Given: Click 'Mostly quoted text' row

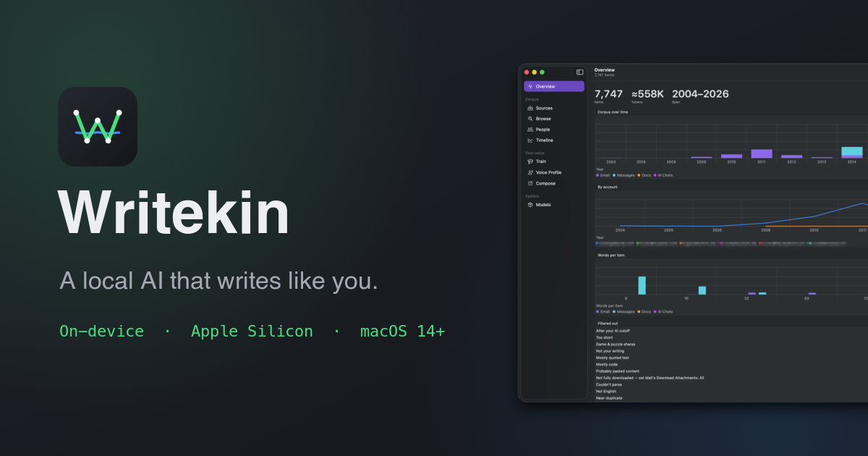Looking at the screenshot, I should click(x=613, y=358).
